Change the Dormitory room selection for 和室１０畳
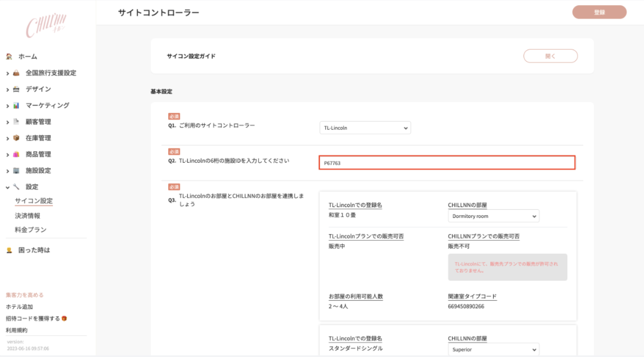The height and width of the screenshot is (357, 644). click(x=493, y=216)
